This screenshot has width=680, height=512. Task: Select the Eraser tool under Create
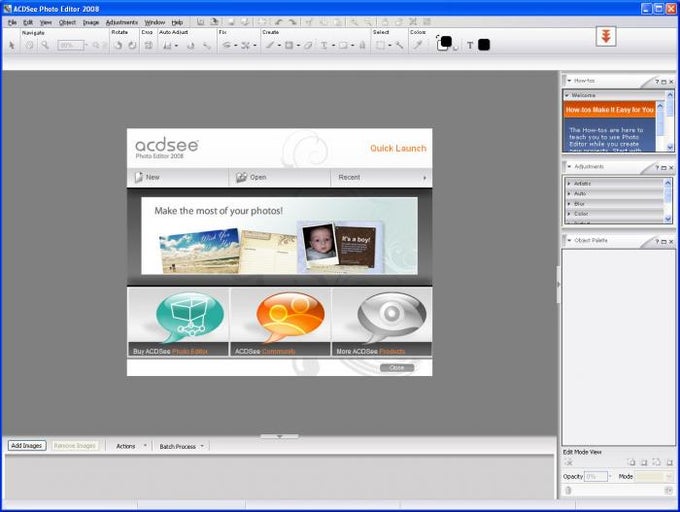(308, 45)
